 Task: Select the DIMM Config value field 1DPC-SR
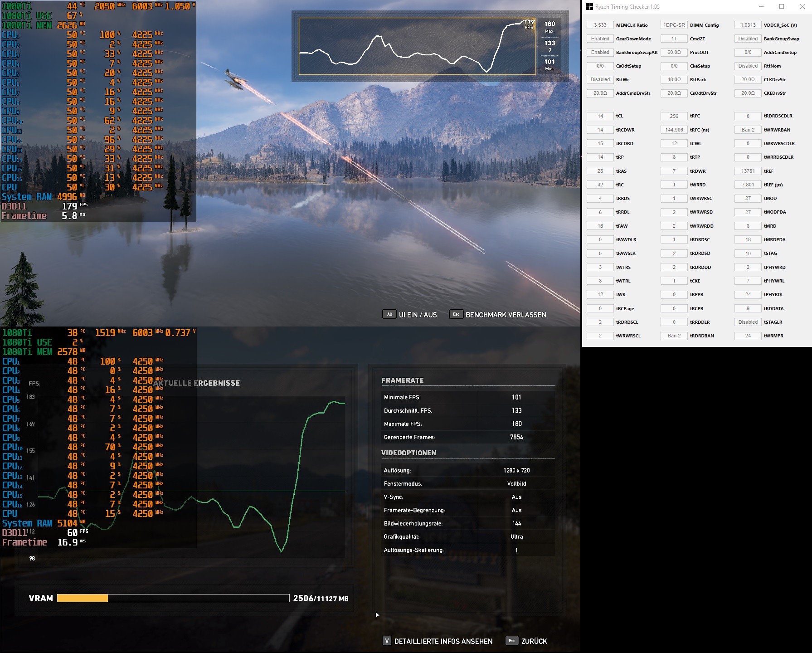click(674, 25)
